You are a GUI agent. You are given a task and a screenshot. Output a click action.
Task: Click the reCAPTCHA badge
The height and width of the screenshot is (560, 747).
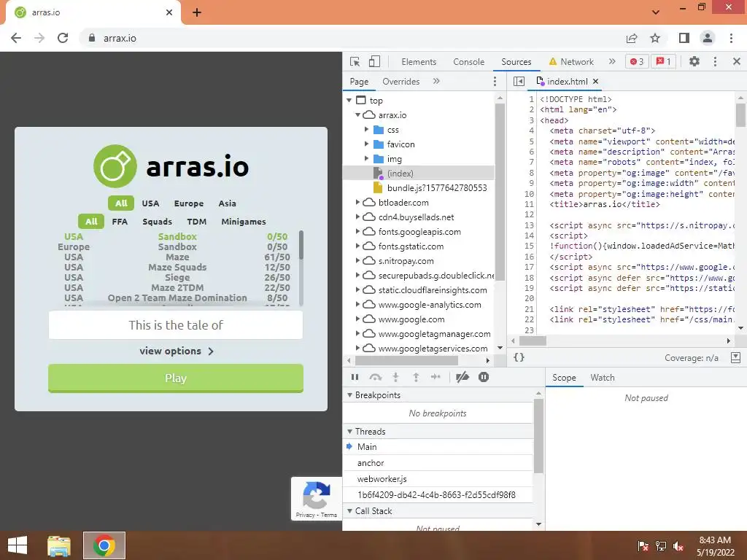[317, 499]
